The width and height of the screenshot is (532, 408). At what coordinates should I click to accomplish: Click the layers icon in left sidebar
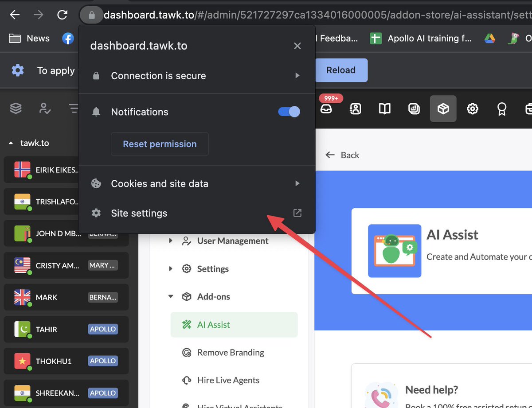pyautogui.click(x=16, y=108)
